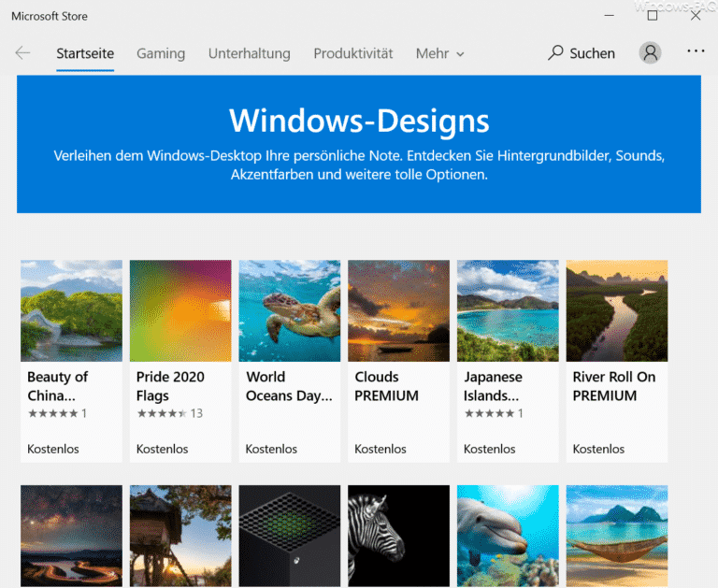Click the Clouds PREMIUM title text
The height and width of the screenshot is (588, 718).
click(386, 386)
